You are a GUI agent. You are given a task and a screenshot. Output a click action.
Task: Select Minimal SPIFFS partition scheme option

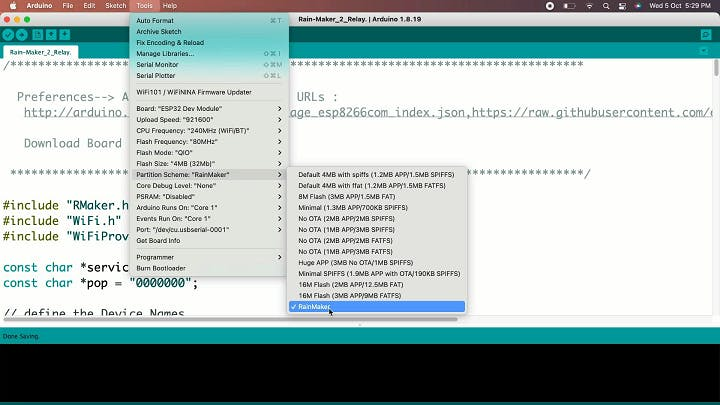tap(376, 273)
